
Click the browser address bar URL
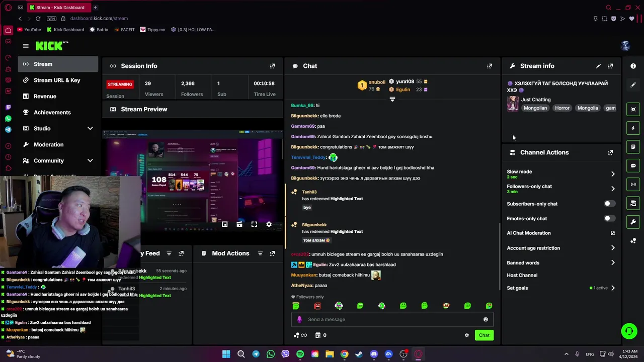(x=99, y=19)
